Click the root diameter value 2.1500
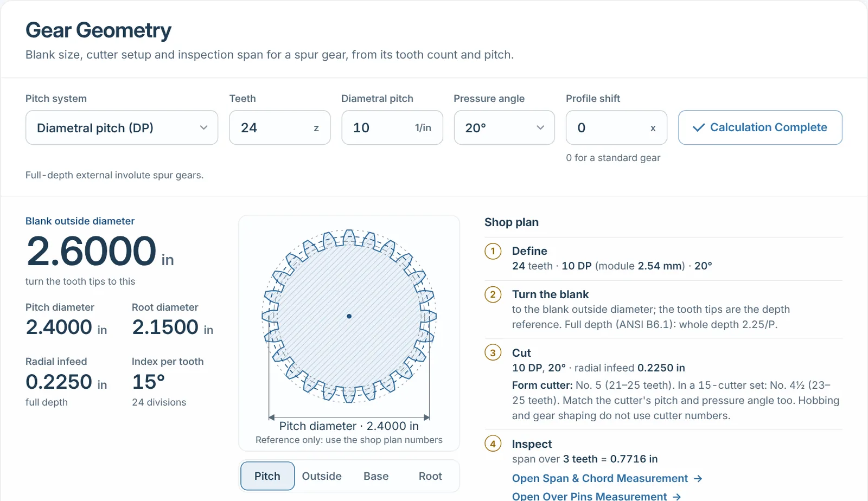The width and height of the screenshot is (868, 501). 165,327
